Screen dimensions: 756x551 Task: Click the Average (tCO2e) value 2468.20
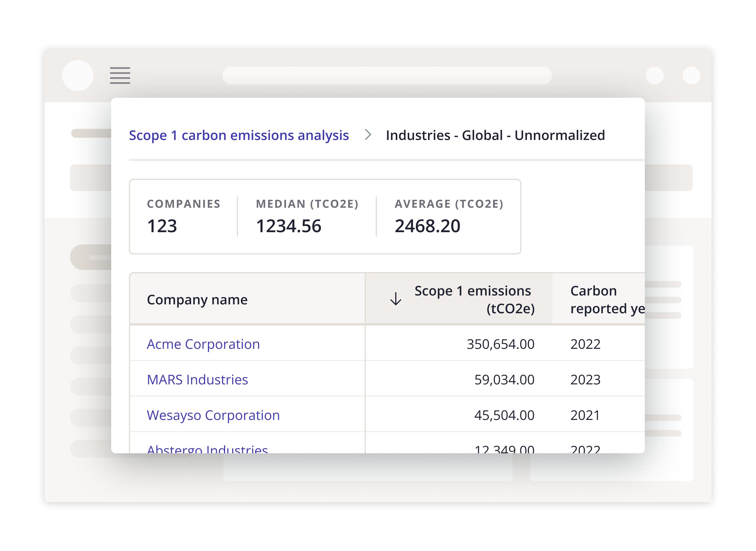click(427, 226)
